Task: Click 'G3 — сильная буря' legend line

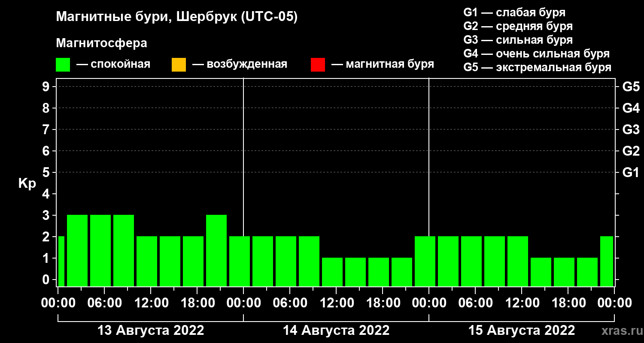Action: tap(518, 40)
